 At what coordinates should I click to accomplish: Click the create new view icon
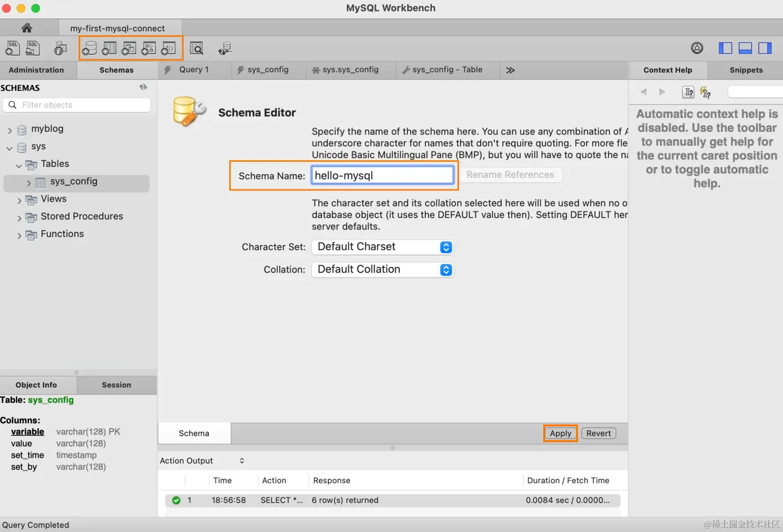(x=129, y=48)
